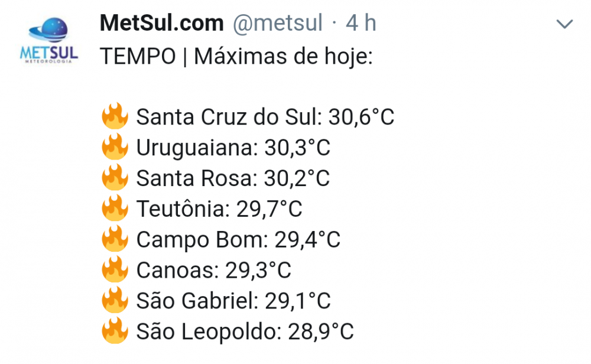
Task: Click the fire emoji beside Santa Rosa
Action: 115,178
